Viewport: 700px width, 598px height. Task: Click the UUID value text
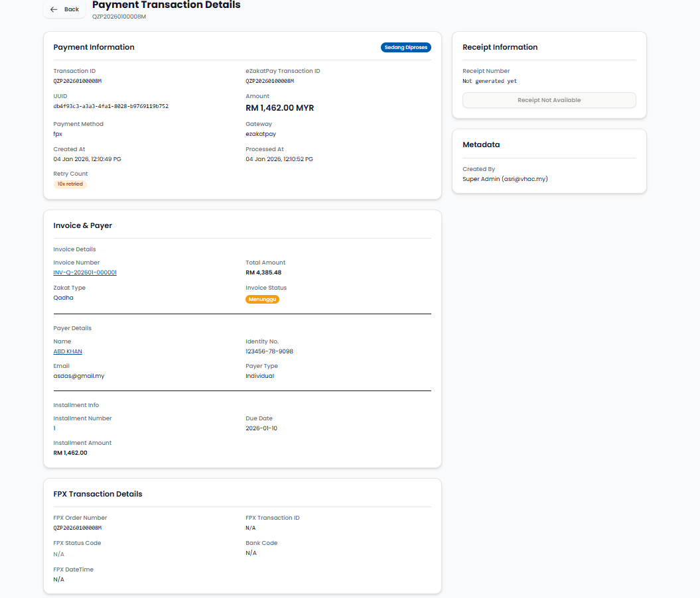pos(111,106)
